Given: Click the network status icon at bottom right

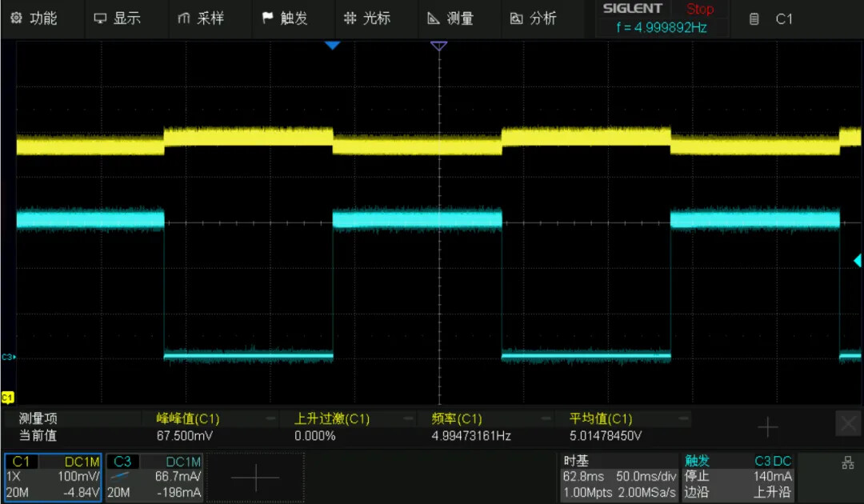Looking at the screenshot, I should 847,462.
